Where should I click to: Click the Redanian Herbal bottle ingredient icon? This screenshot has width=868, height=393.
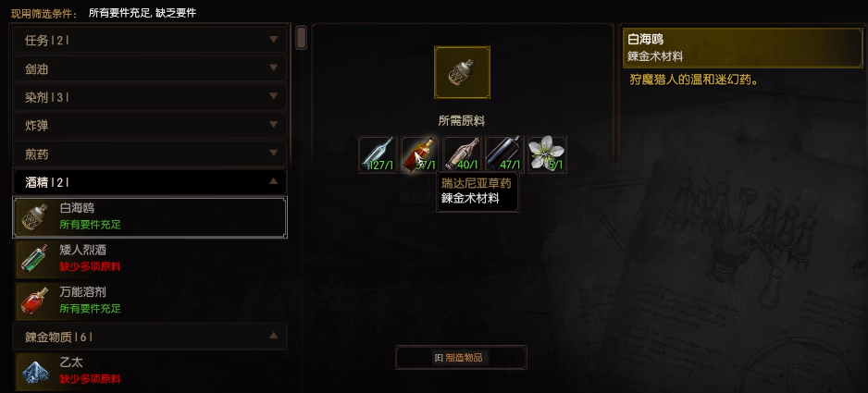point(419,154)
